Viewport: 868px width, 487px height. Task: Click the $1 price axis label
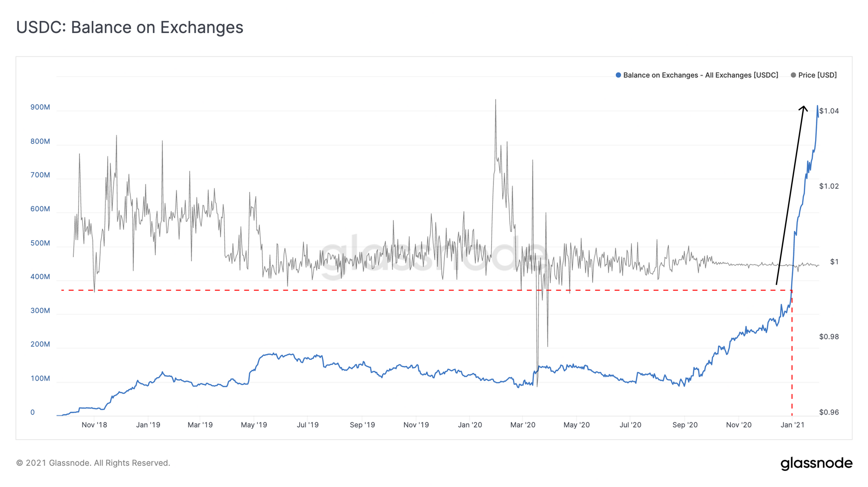click(x=834, y=262)
